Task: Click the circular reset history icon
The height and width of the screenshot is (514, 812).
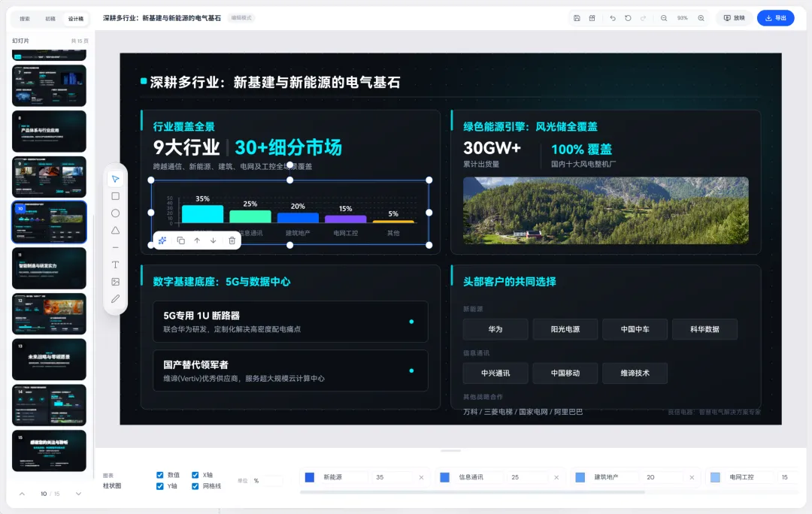Action: [x=628, y=18]
